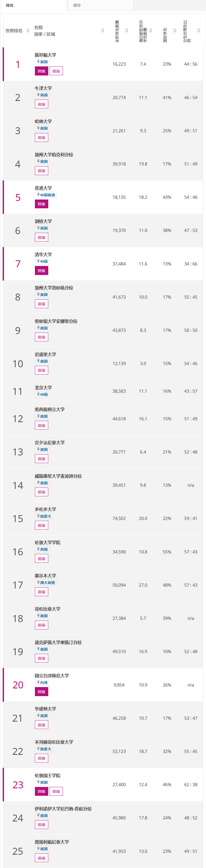This screenshot has width=206, height=868.
Task: Click 咨询 button for 牛津大学
Action: point(42,104)
